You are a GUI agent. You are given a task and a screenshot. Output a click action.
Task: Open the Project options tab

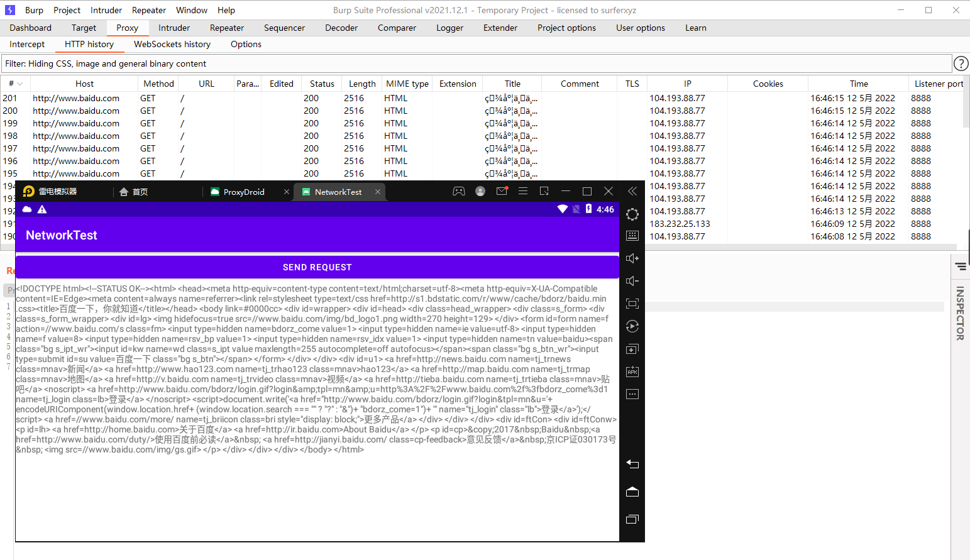tap(566, 28)
